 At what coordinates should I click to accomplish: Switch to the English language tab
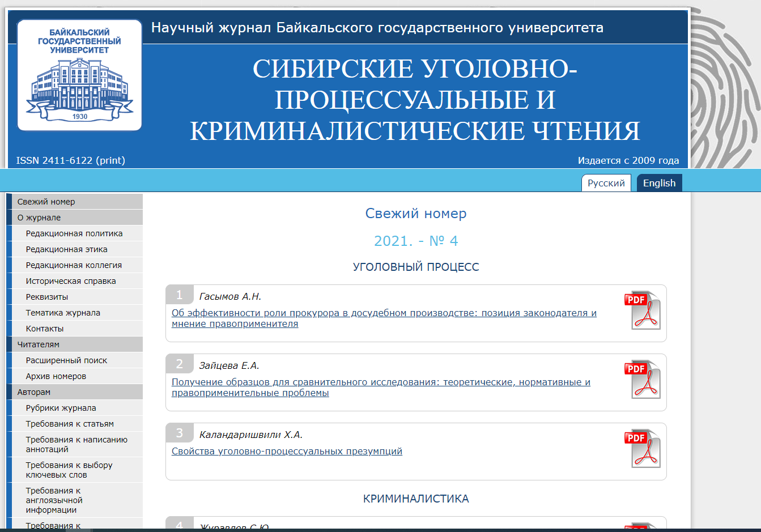659,183
